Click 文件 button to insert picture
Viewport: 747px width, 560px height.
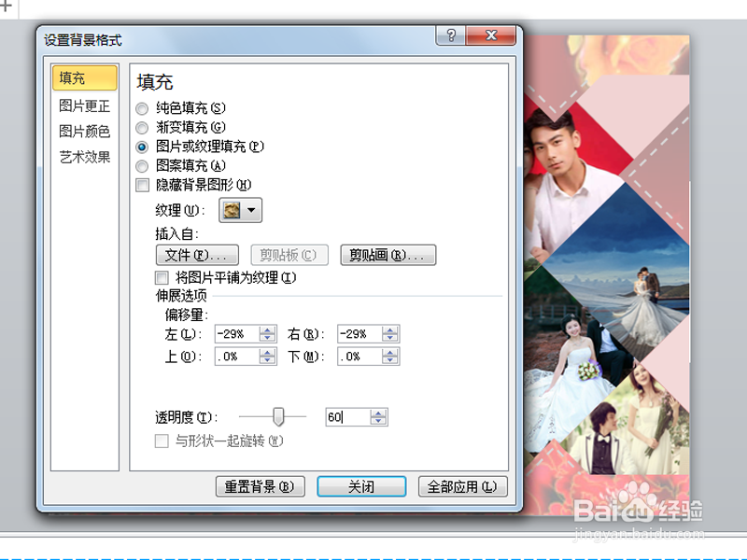(197, 255)
